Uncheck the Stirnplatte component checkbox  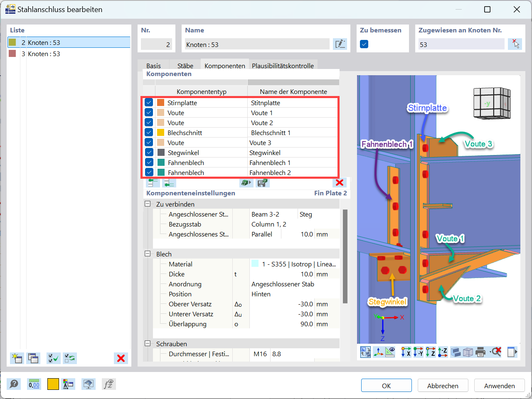click(x=149, y=103)
